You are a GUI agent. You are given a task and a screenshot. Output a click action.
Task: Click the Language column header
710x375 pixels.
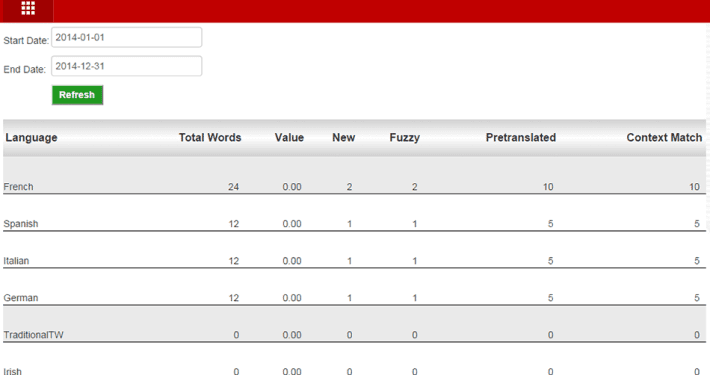pos(31,138)
